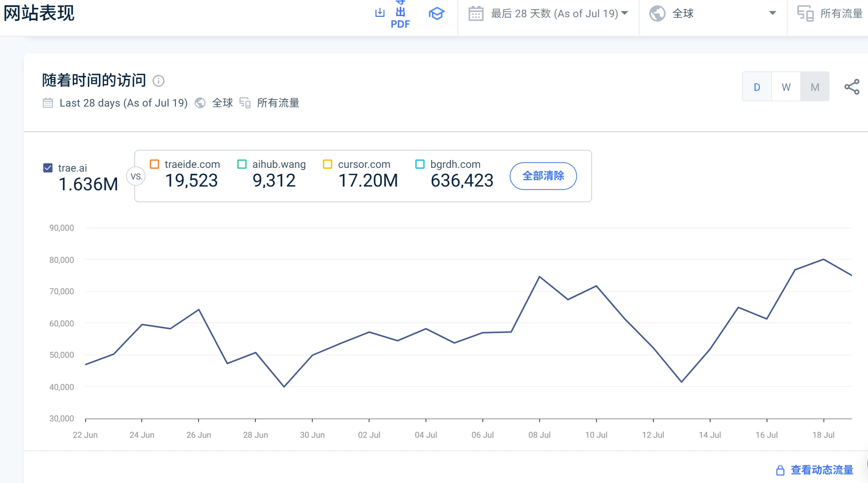868x483 pixels.
Task: Click the devices icon beside 所有流量
Action: 805,14
